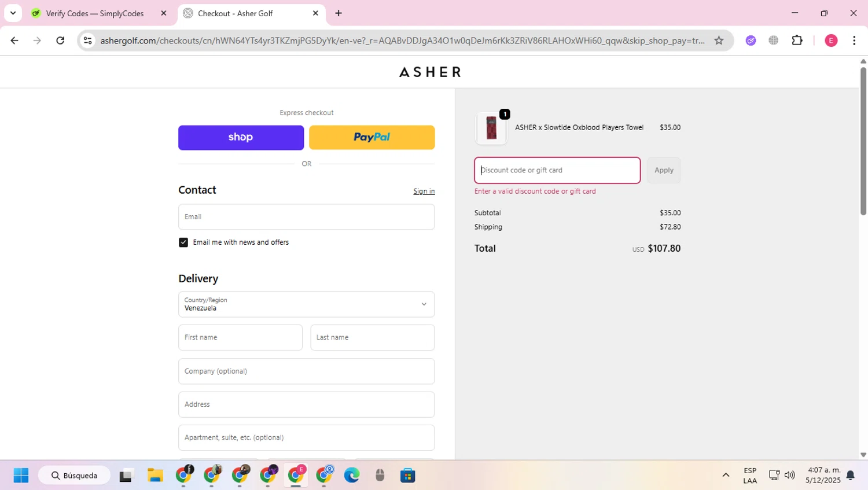Open the notifications bell icon

tap(850, 476)
